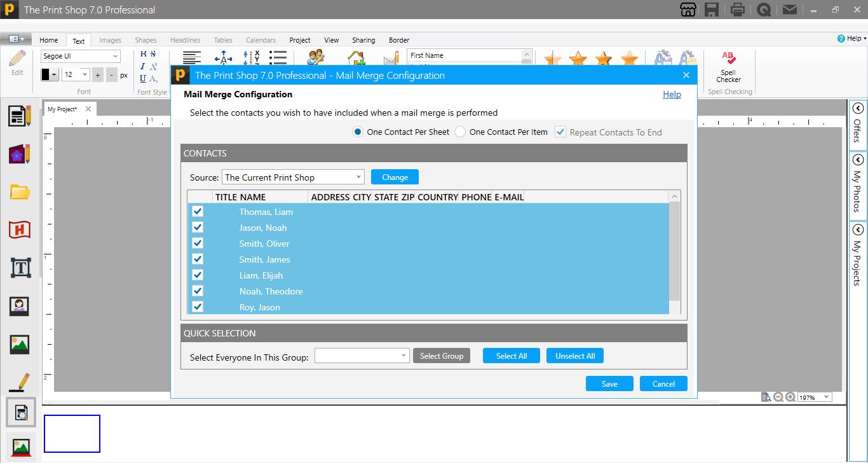
Task: Uncheck the Liam, Elijah contact
Action: (198, 275)
